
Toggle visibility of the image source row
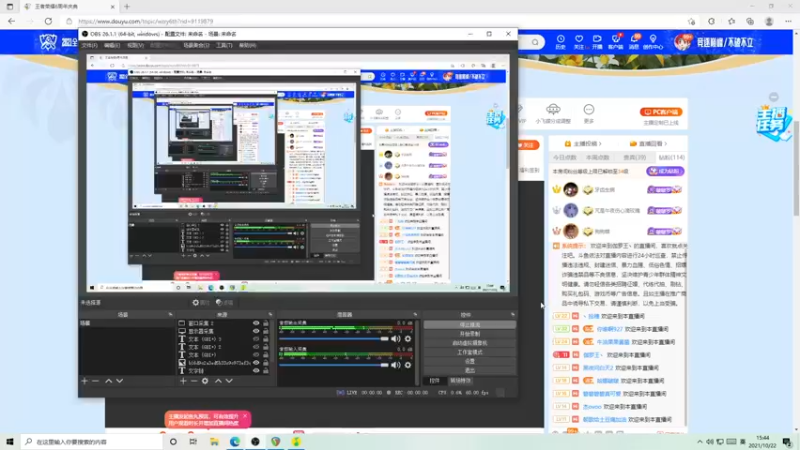coord(256,363)
